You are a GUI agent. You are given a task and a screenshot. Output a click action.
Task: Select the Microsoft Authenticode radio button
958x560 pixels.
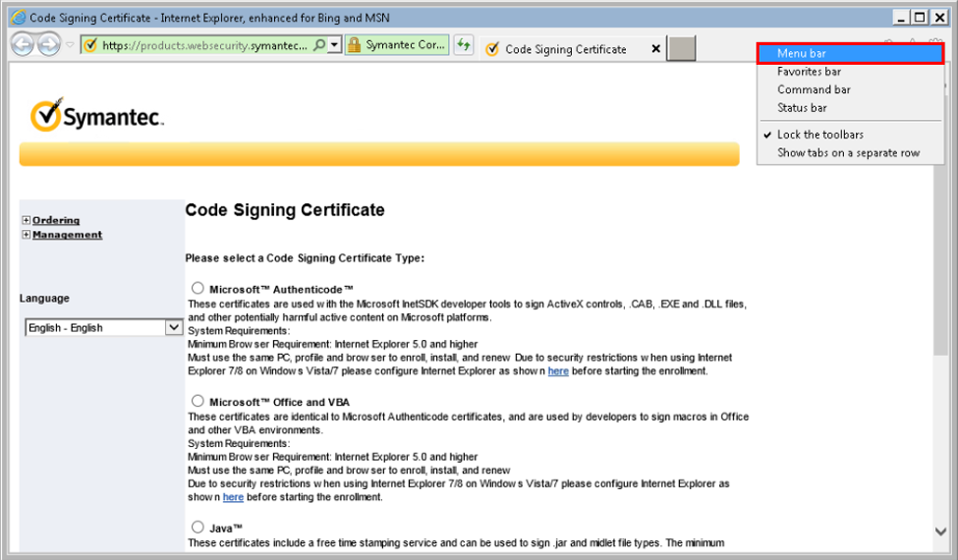(197, 288)
